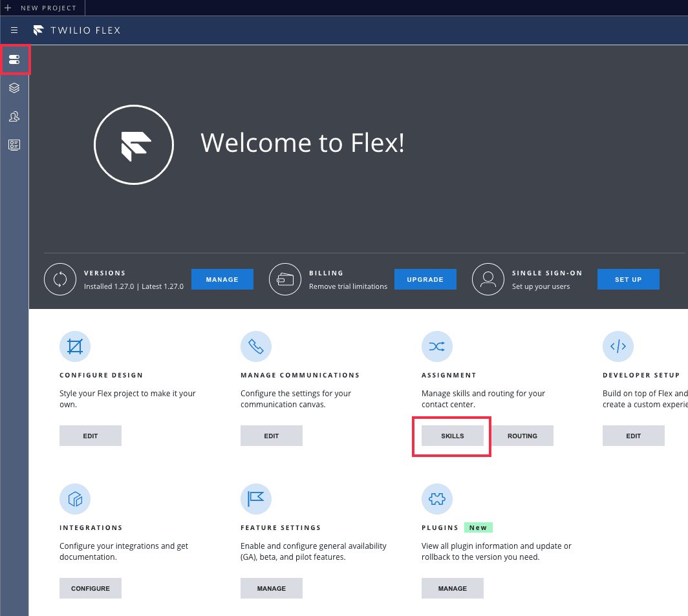Click the circular Flex avatar next to Welcome message
Image resolution: width=688 pixels, height=616 pixels.
pyautogui.click(x=134, y=144)
